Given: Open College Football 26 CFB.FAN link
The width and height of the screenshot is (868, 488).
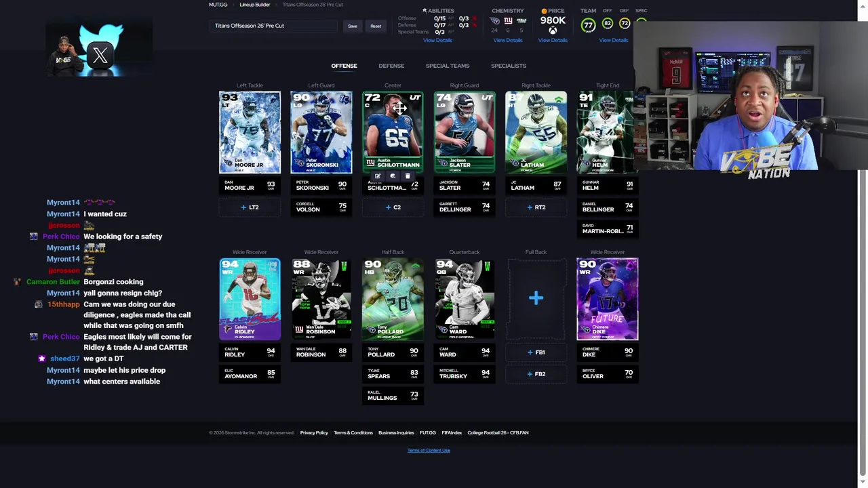Looking at the screenshot, I should tap(498, 432).
